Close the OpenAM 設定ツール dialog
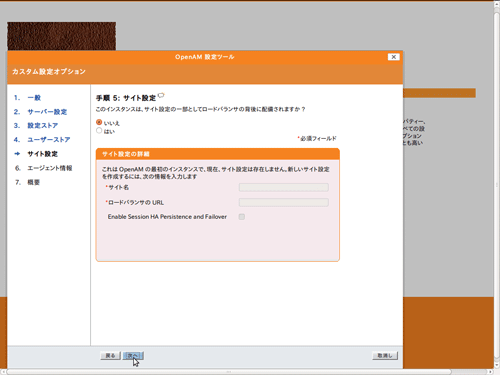Screen dimensions: 500x375 (x=394, y=57)
